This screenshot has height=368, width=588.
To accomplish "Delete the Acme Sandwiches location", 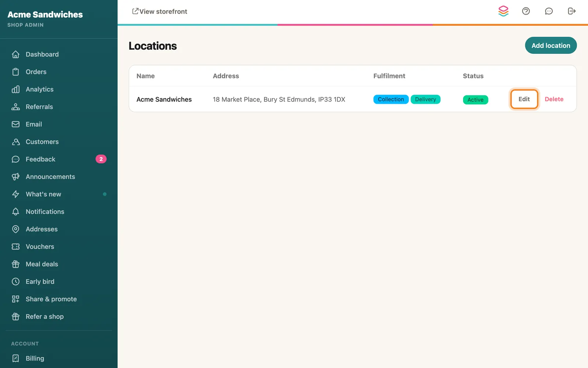I will tap(554, 99).
